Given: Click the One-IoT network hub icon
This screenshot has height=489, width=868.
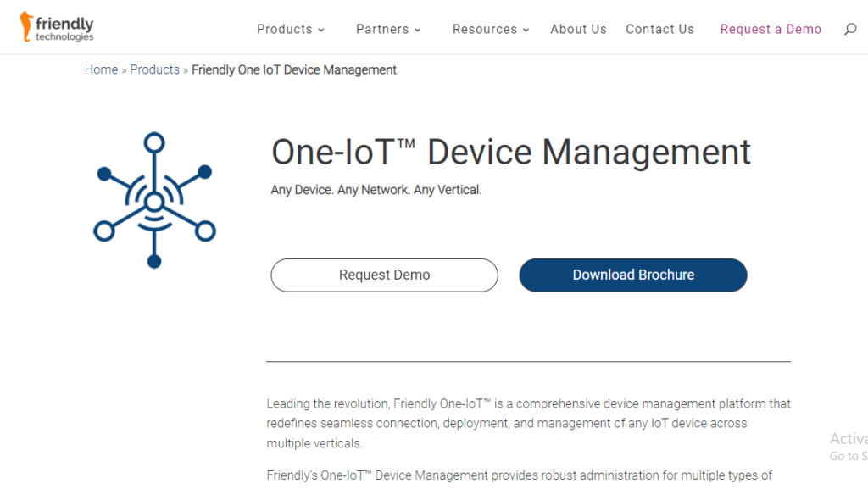Looking at the screenshot, I should pyautogui.click(x=154, y=200).
